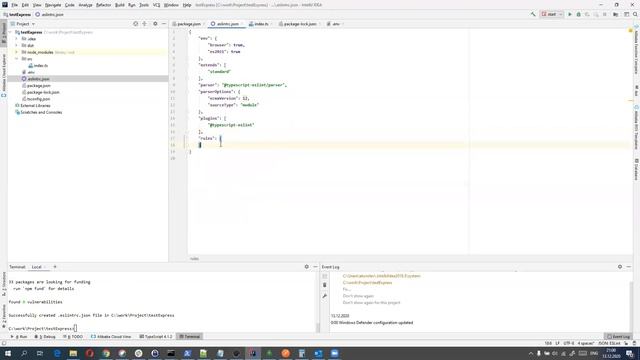Image resolution: width=640 pixels, height=360 pixels.
Task: Select tsconfig.json in the project tree
Action: point(36,99)
